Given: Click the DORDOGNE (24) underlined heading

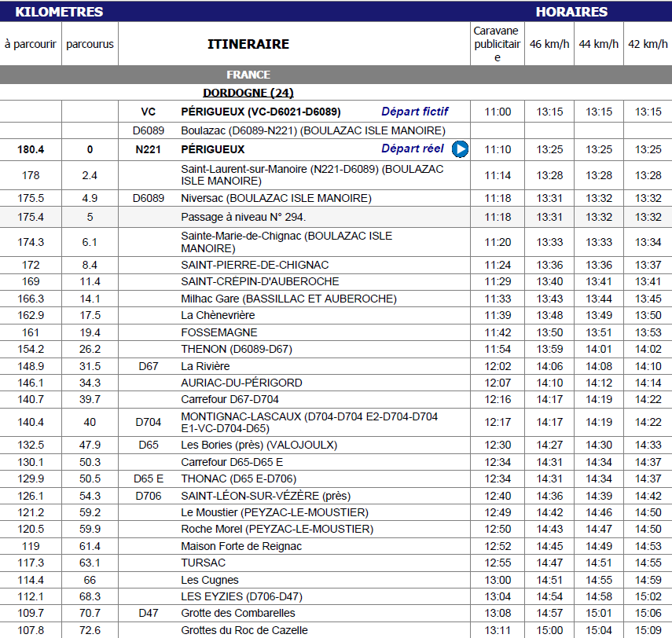Looking at the screenshot, I should (x=248, y=93).
